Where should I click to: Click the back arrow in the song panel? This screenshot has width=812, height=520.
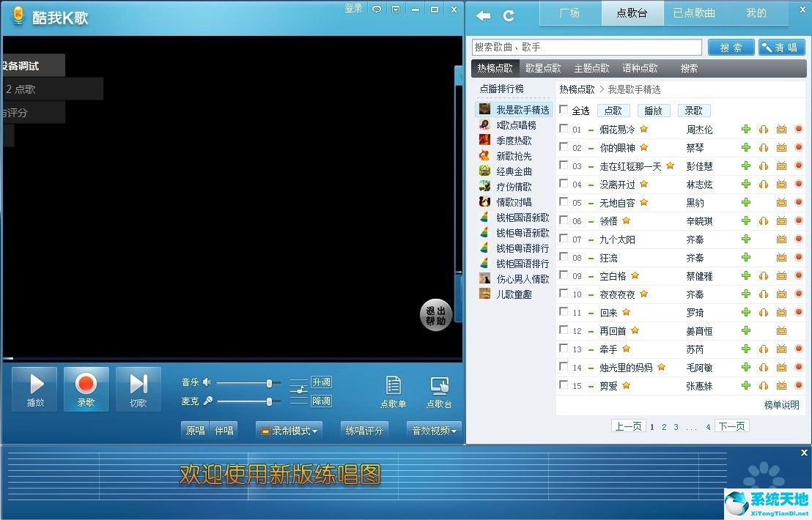483,15
